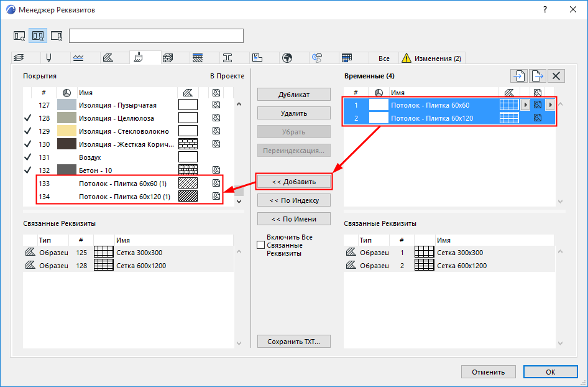
Task: Click the import attributes file icon
Action: click(519, 76)
